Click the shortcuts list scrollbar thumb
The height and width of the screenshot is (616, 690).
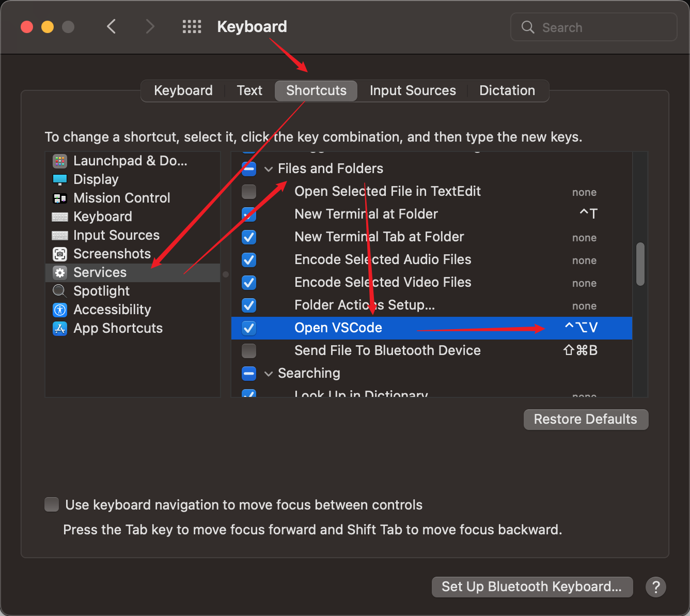point(640,264)
